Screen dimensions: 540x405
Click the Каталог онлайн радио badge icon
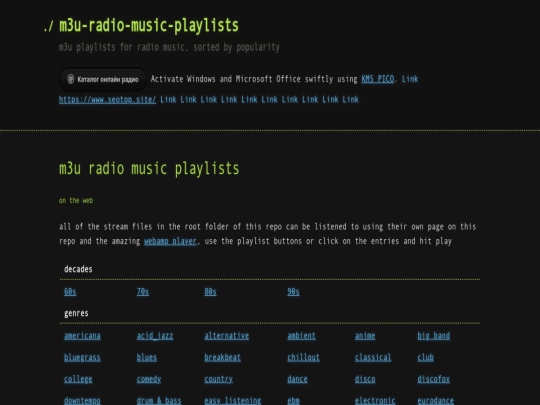pyautogui.click(x=103, y=79)
